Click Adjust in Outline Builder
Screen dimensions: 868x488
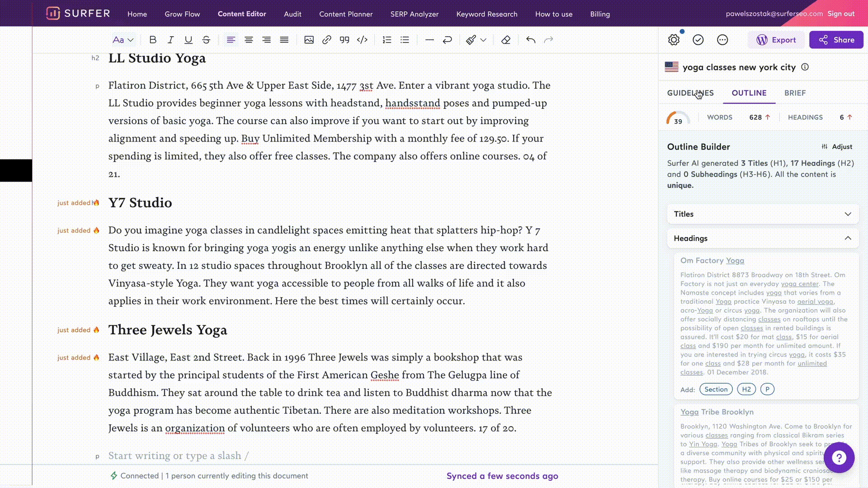click(x=837, y=146)
